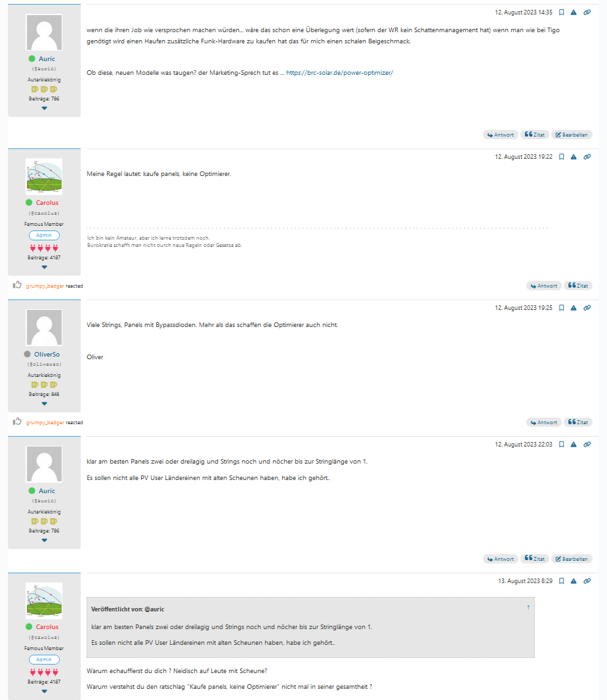
Task: Jump to original post via quote arrow
Action: [528, 607]
